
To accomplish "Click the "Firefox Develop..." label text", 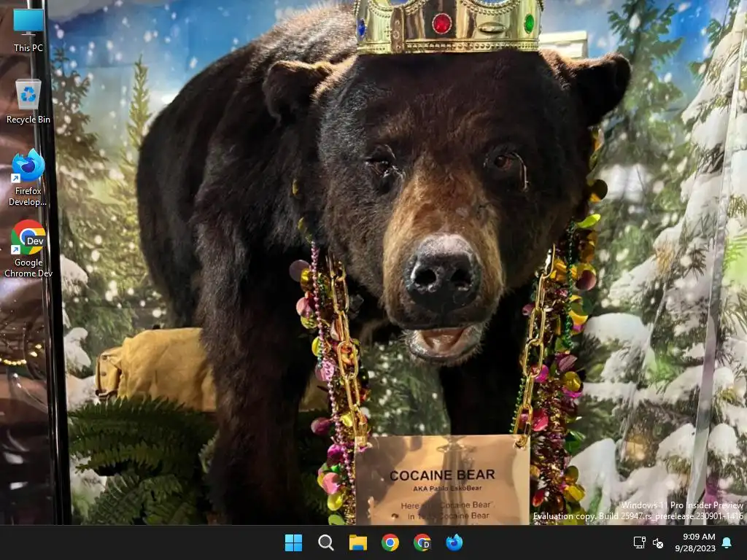I will point(28,196).
